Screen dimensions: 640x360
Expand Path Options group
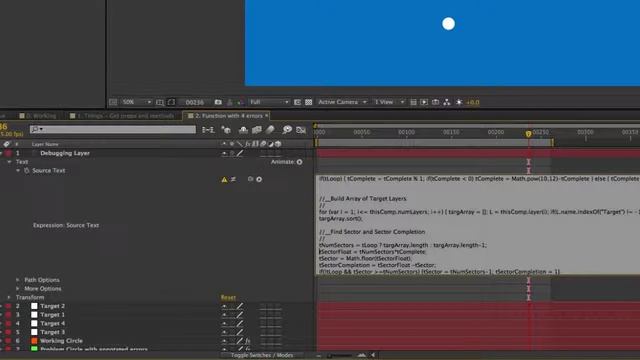pos(18,280)
